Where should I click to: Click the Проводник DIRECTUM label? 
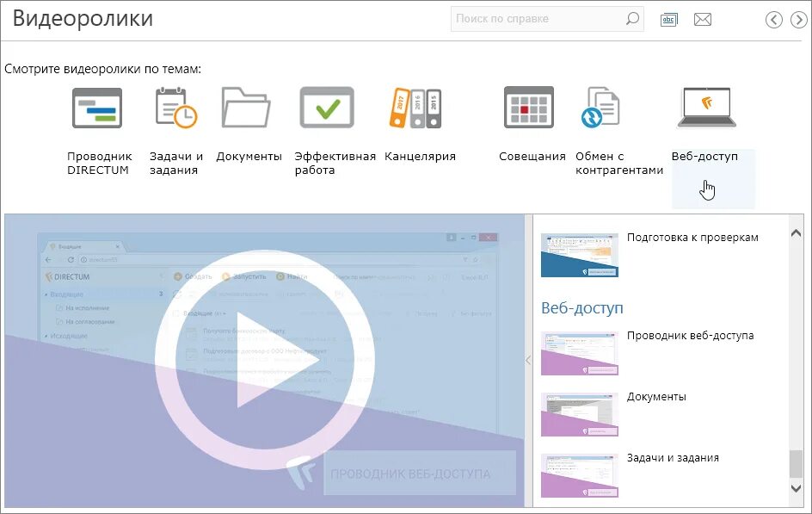tap(100, 164)
